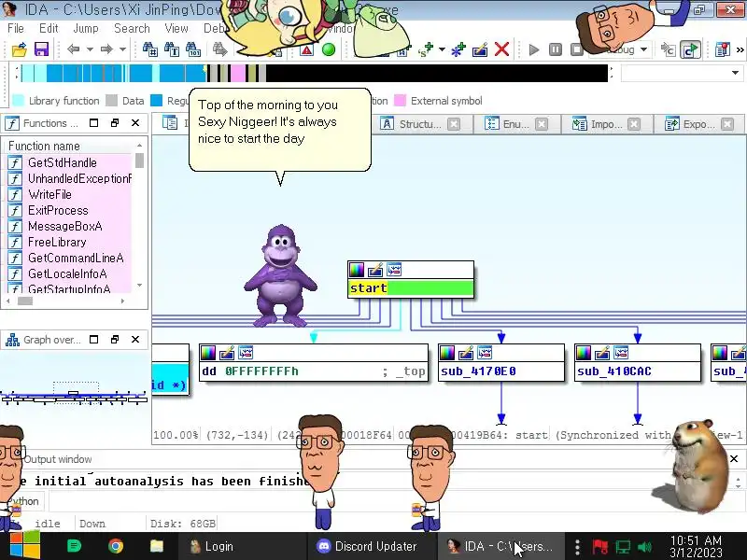This screenshot has width=747, height=560.
Task: Set node color on start node
Action: 357,270
